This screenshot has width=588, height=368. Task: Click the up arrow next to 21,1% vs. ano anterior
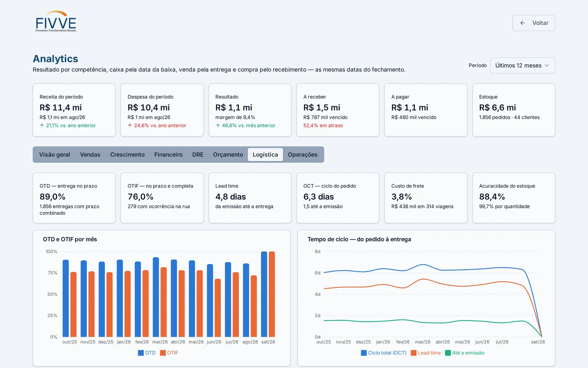click(42, 125)
